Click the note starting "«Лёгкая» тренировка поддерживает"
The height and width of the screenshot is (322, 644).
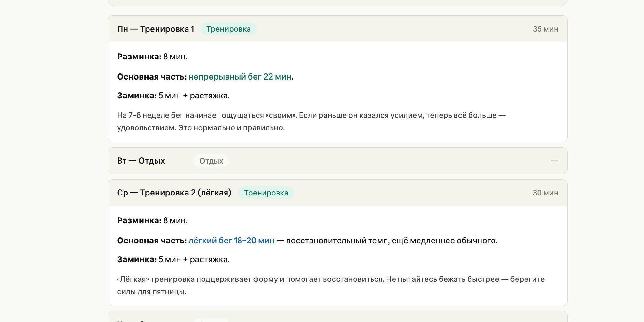click(x=331, y=285)
